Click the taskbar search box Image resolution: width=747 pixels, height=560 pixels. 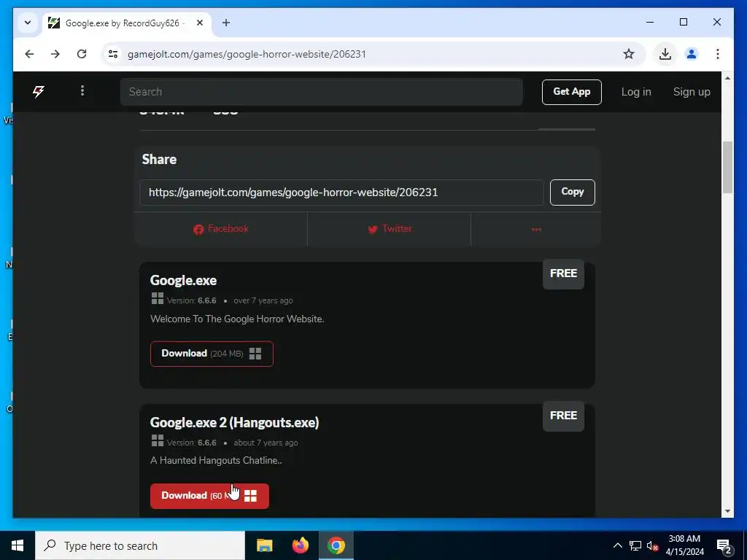140,545
